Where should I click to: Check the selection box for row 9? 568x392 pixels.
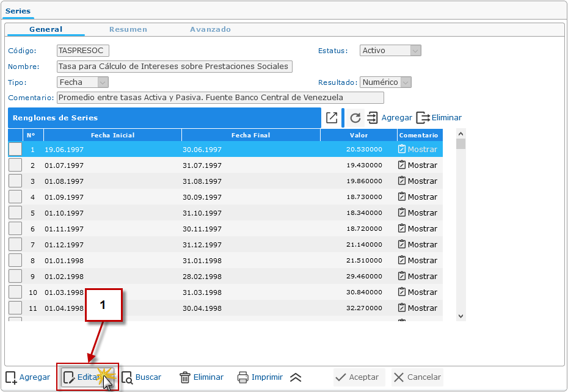[x=15, y=277]
